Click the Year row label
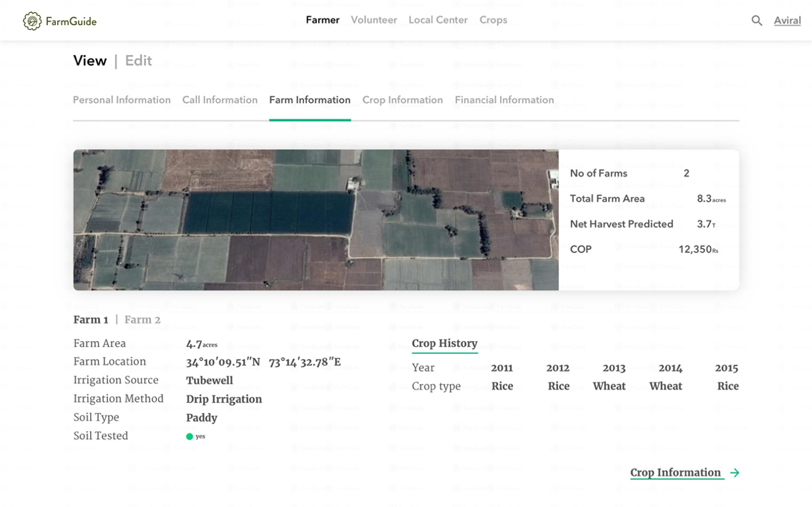This screenshot has width=812, height=507. click(423, 368)
